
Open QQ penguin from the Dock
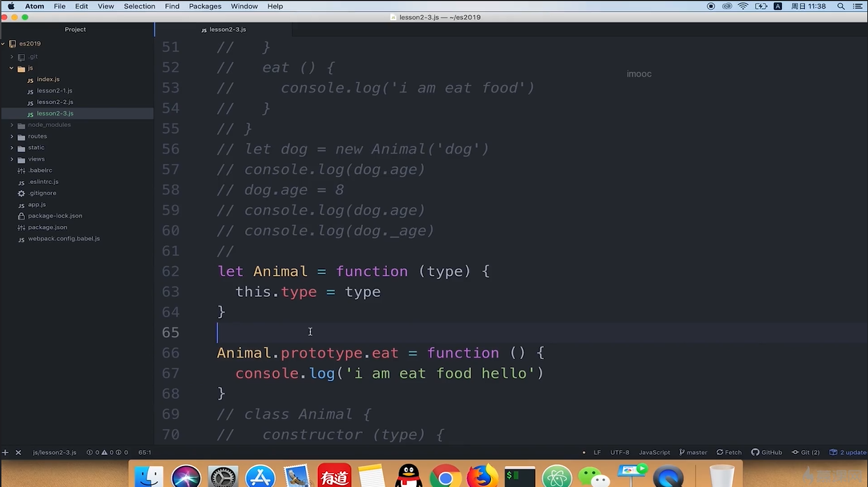pos(409,477)
